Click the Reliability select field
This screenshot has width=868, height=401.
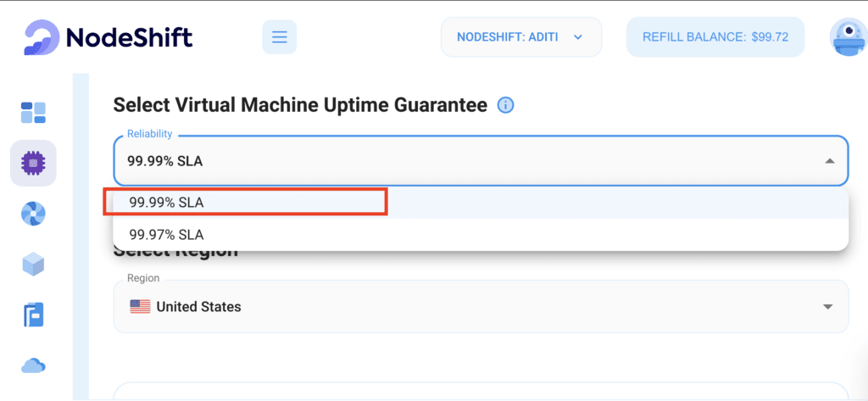[481, 160]
